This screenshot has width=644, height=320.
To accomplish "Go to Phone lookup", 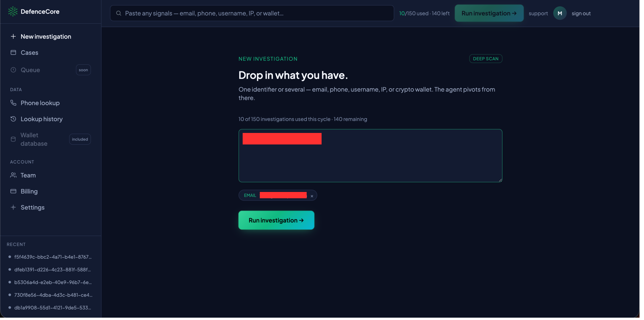I will [x=51, y=103].
